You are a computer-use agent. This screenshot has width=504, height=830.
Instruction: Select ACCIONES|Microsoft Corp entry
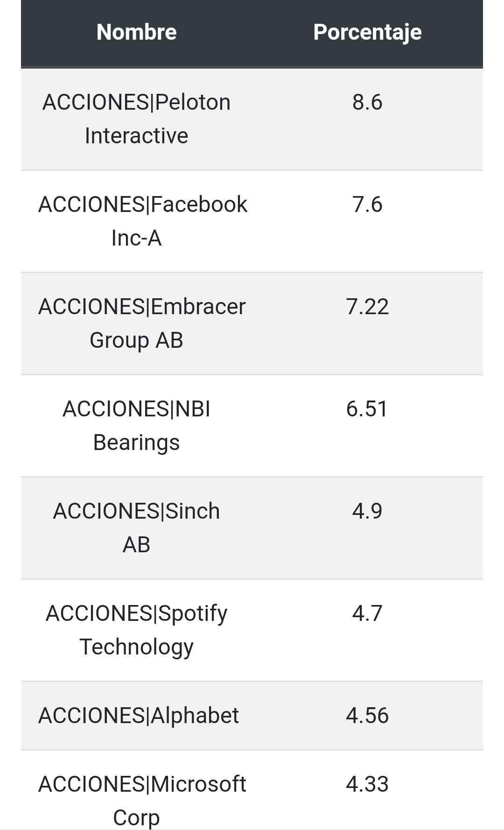(142, 801)
